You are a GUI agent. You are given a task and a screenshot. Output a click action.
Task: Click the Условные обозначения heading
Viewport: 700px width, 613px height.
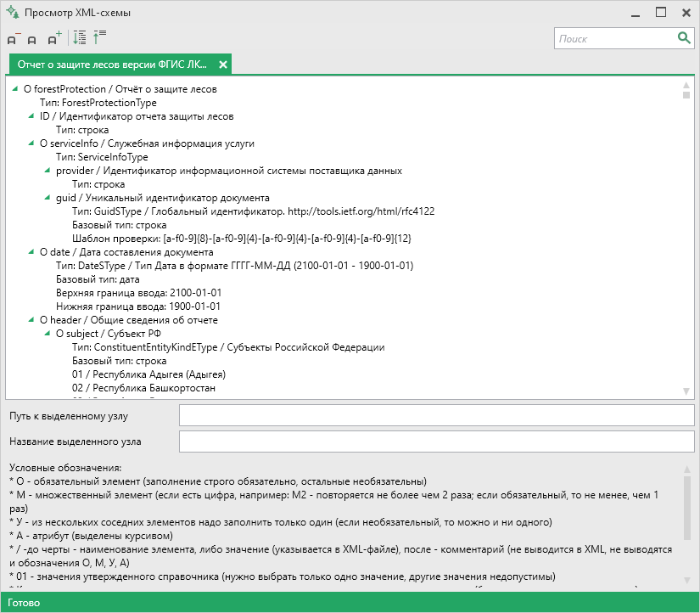pos(65,468)
